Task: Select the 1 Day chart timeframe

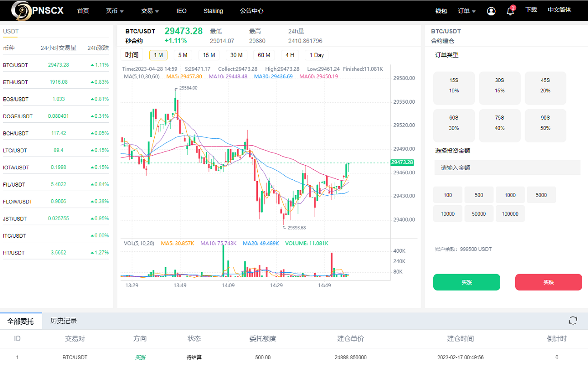Action: (316, 55)
